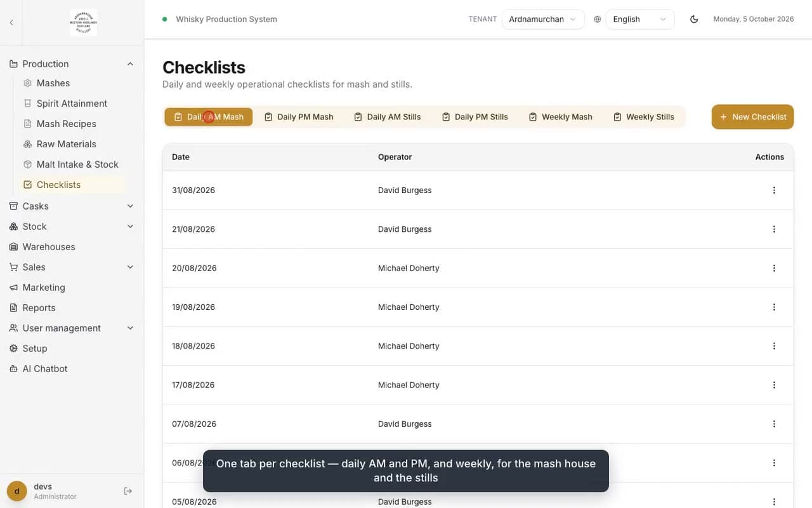Switch to the Daily PM Stills tab
Screen dimensions: 812x508
coord(475,117)
